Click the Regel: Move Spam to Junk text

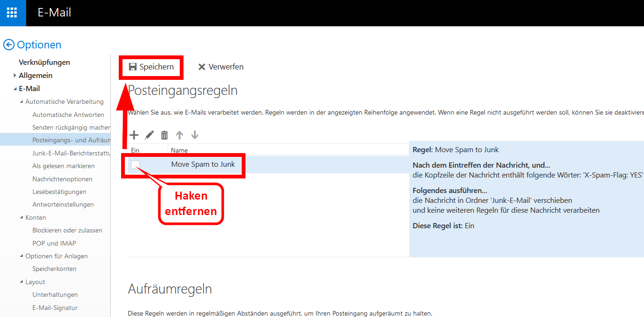click(456, 150)
